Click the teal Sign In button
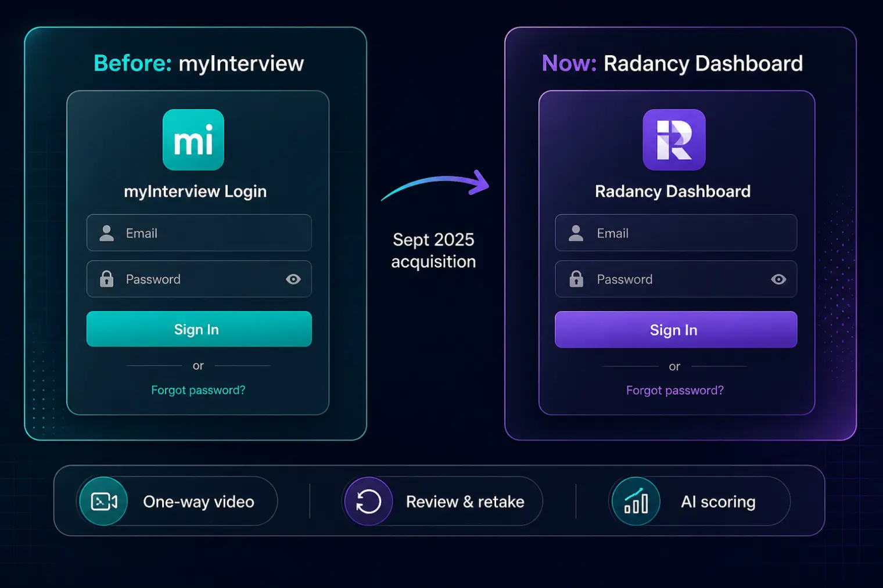 (199, 329)
